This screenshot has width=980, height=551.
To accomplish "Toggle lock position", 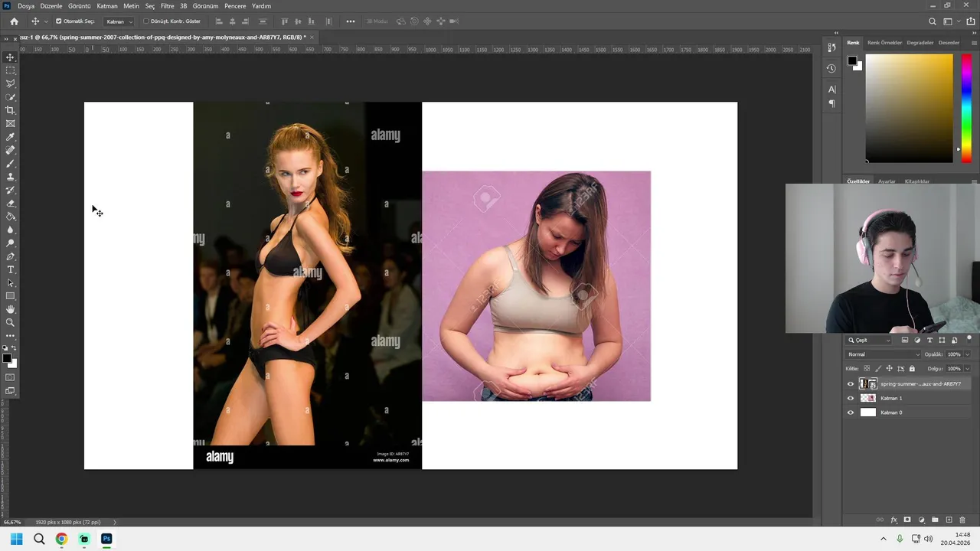I will (x=889, y=368).
